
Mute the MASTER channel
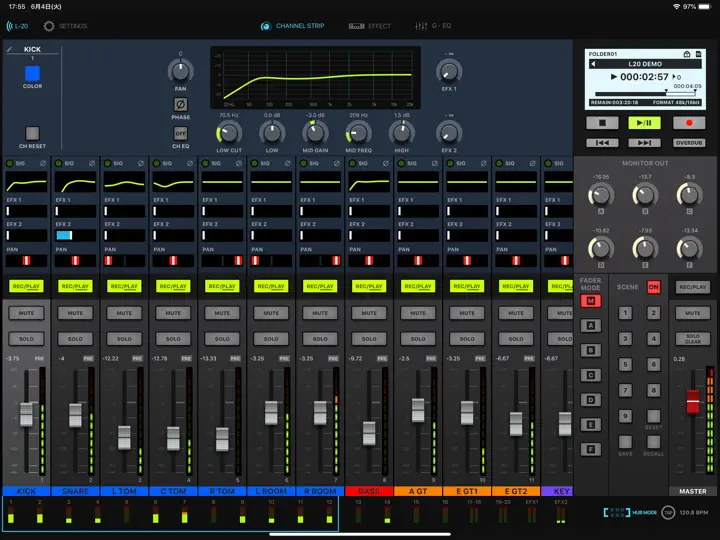(x=692, y=313)
